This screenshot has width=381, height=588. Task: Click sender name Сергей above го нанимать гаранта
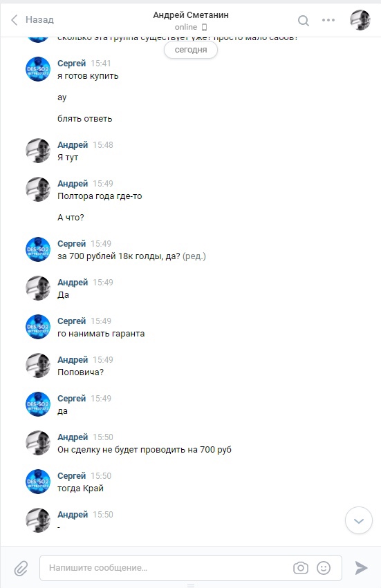click(x=71, y=321)
